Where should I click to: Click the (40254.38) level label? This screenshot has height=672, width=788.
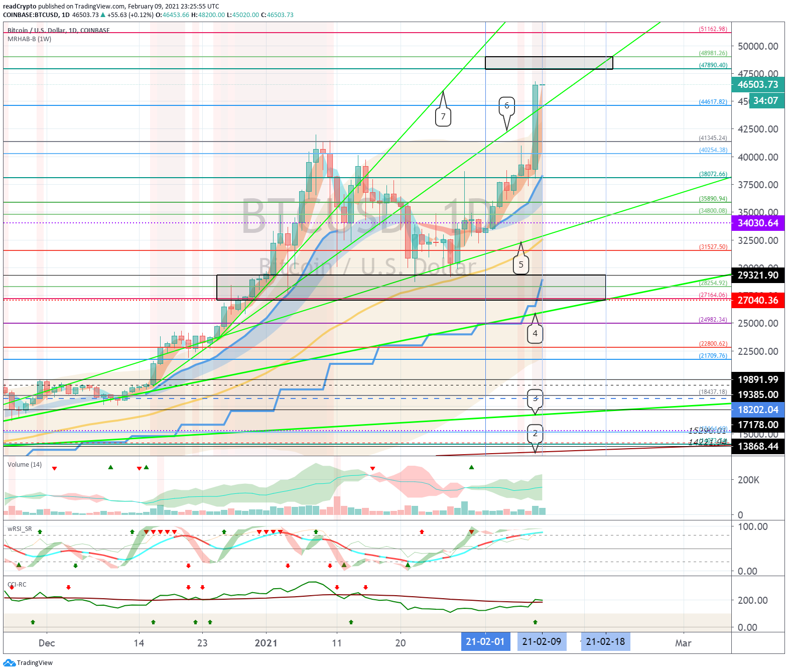pyautogui.click(x=713, y=150)
